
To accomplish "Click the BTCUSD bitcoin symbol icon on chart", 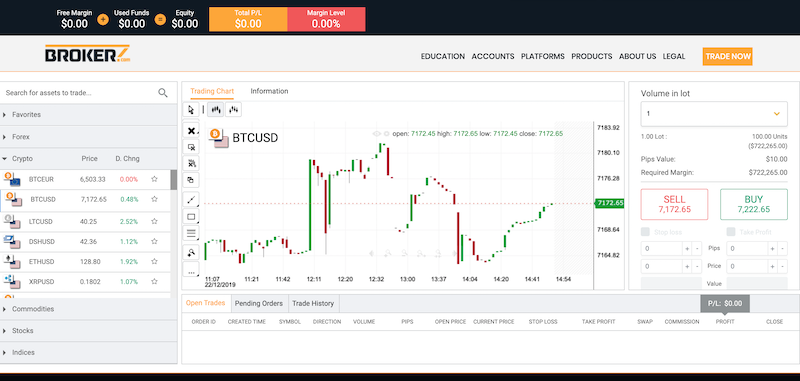I will coord(218,137).
